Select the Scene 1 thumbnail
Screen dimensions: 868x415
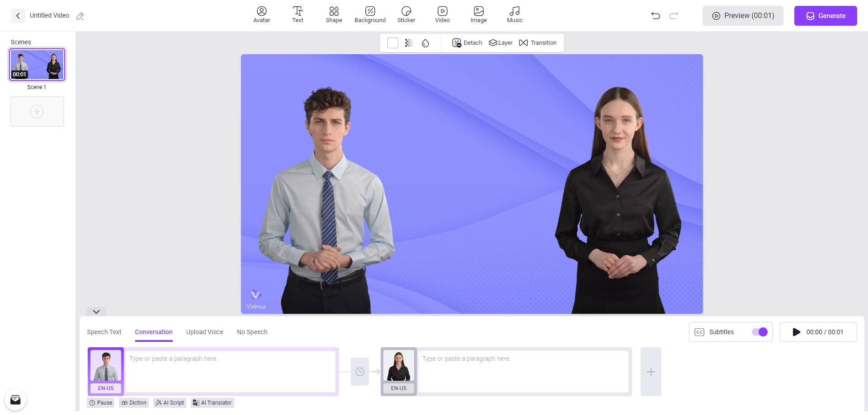tap(37, 65)
